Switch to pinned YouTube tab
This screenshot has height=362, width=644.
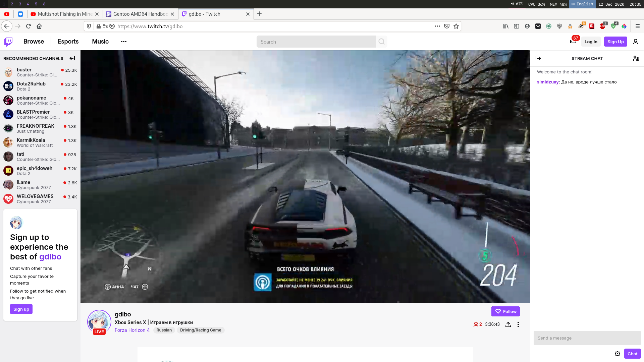(7, 14)
